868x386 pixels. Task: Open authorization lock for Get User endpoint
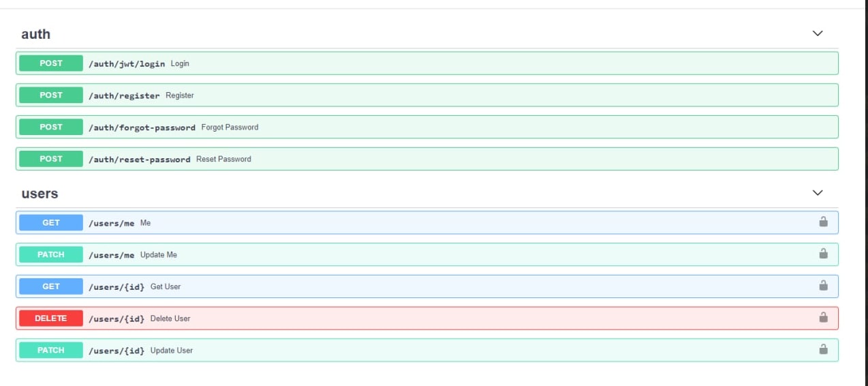(823, 286)
